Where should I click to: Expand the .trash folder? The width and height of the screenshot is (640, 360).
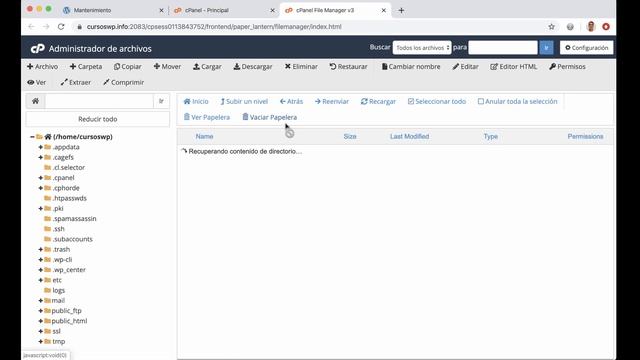40,249
